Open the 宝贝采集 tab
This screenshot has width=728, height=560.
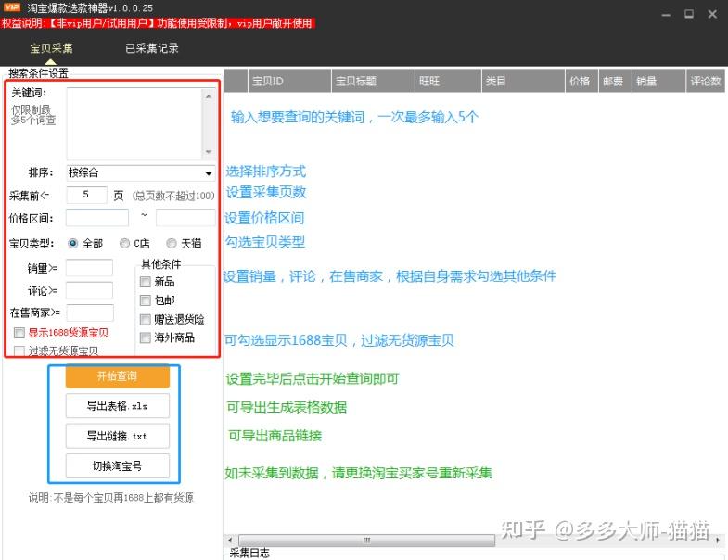coord(51,48)
